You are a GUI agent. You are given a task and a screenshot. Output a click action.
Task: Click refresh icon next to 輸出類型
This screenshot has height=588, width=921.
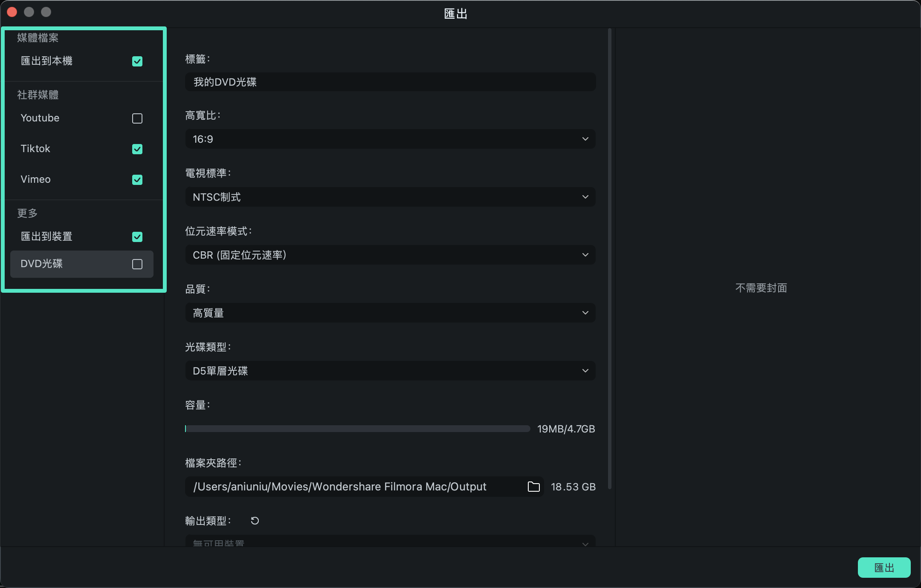click(255, 521)
